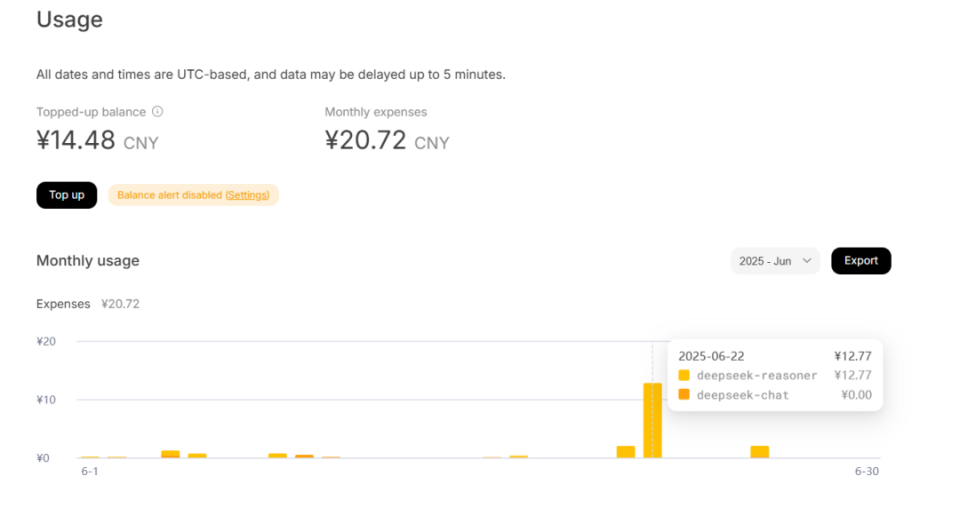Click the ¥14.48 topped-up balance amount

tap(76, 141)
